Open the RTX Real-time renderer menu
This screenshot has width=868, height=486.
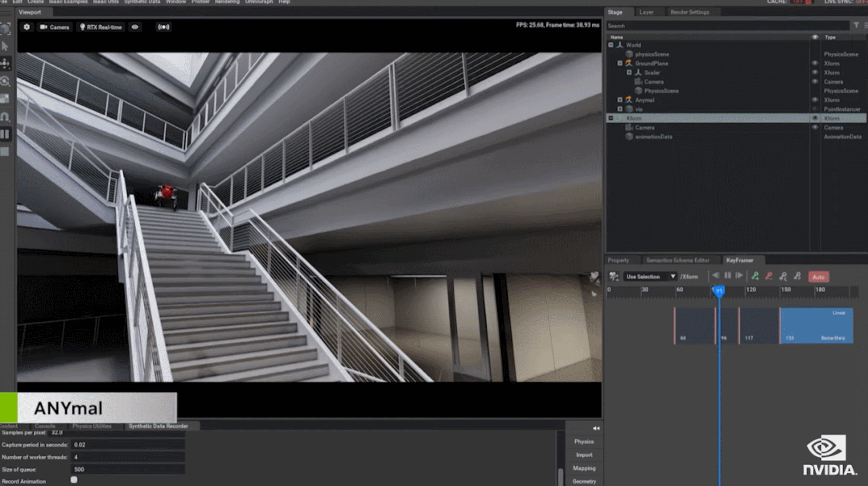pyautogui.click(x=101, y=27)
